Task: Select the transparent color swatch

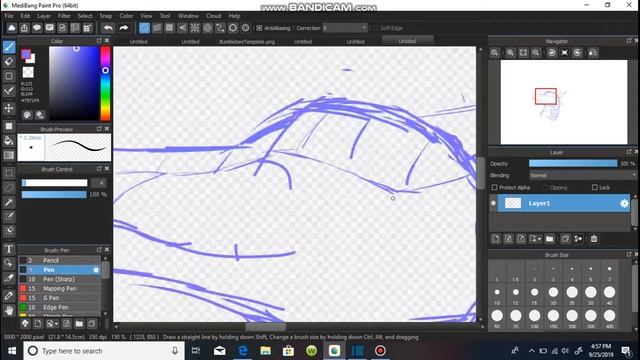Action: tap(28, 72)
